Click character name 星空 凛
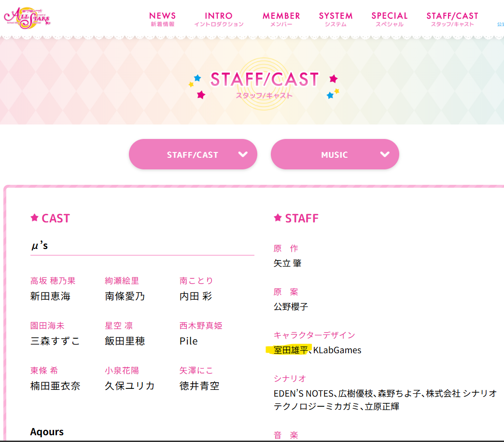 [x=119, y=326]
